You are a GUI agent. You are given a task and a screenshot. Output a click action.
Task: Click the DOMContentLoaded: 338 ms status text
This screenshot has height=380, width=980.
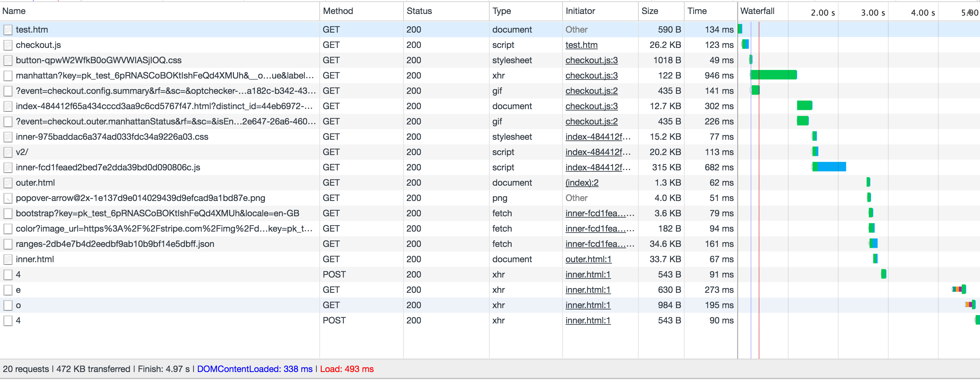pos(254,369)
